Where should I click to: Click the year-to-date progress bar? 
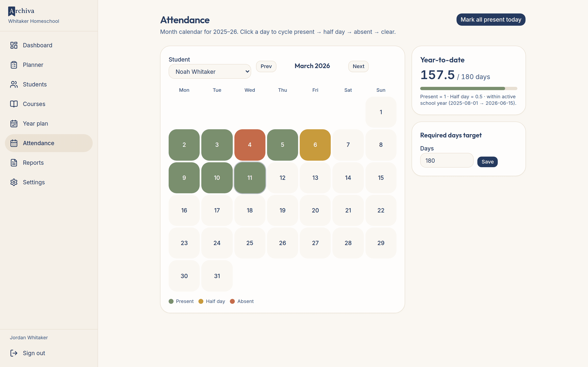pos(468,89)
